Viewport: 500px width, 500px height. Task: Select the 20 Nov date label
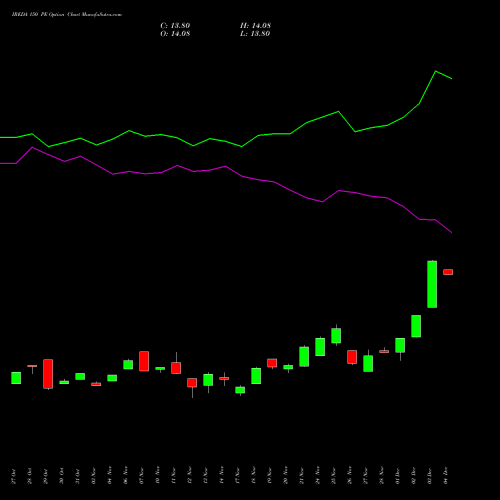285,476
